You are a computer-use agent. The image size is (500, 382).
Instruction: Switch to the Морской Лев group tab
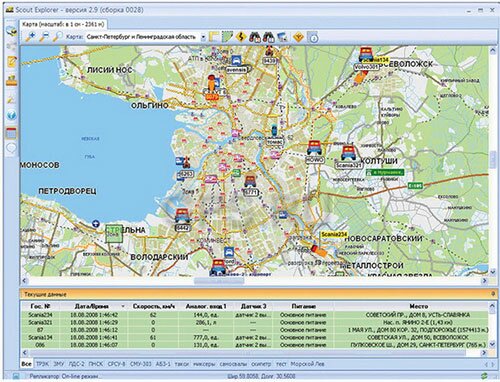tap(307, 364)
